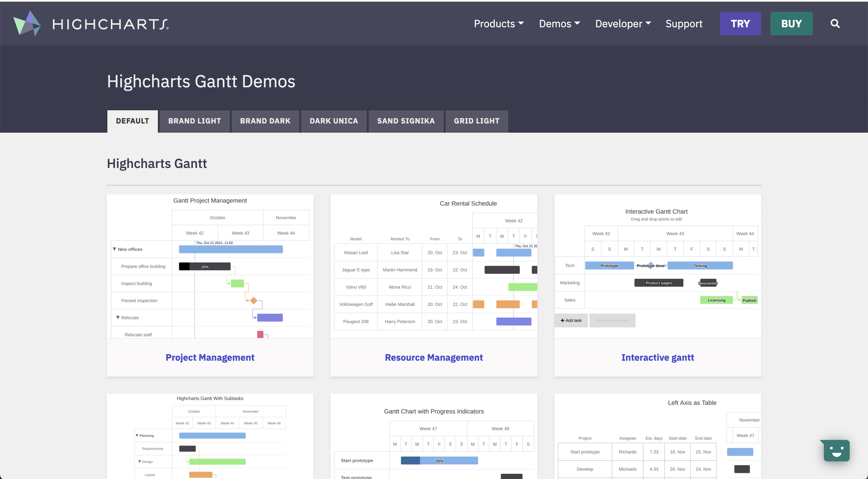Expand the Demos dropdown menu
Screen dimensions: 868x479
coord(559,24)
